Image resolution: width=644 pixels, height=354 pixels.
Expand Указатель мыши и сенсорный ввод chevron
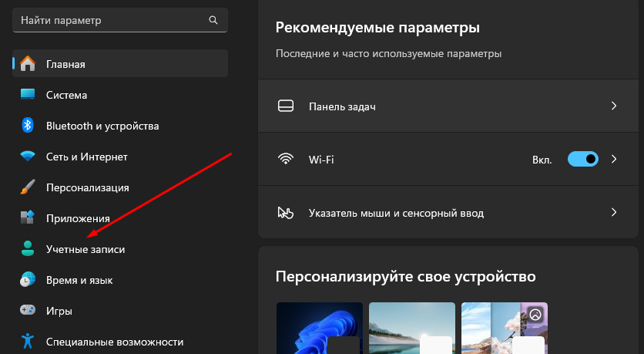[x=614, y=212]
